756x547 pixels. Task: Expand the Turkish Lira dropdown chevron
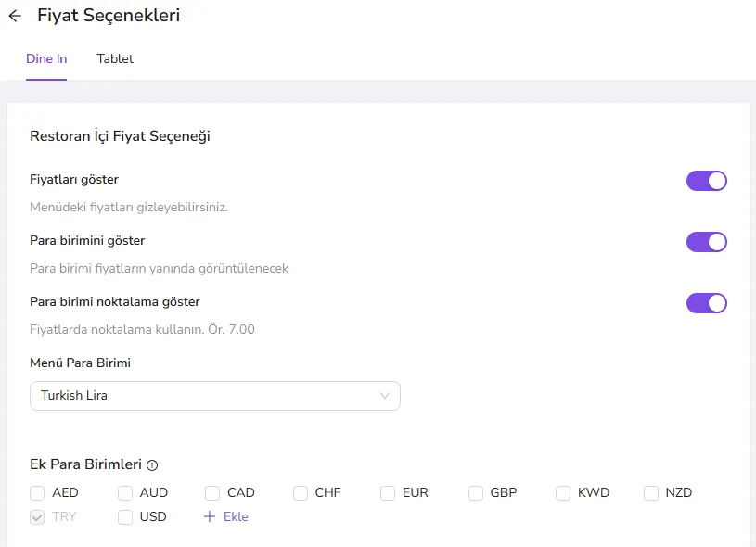click(384, 396)
